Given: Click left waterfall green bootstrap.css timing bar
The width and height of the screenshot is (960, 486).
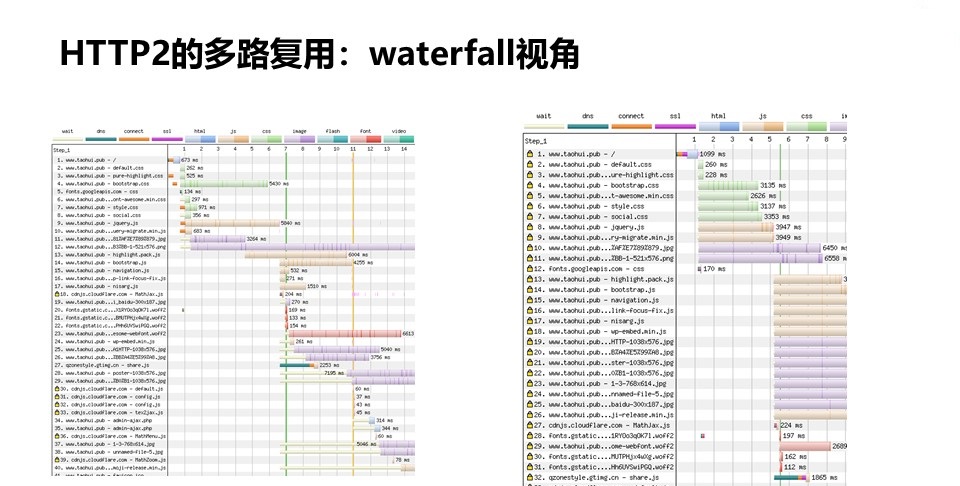Looking at the screenshot, I should 223,184.
